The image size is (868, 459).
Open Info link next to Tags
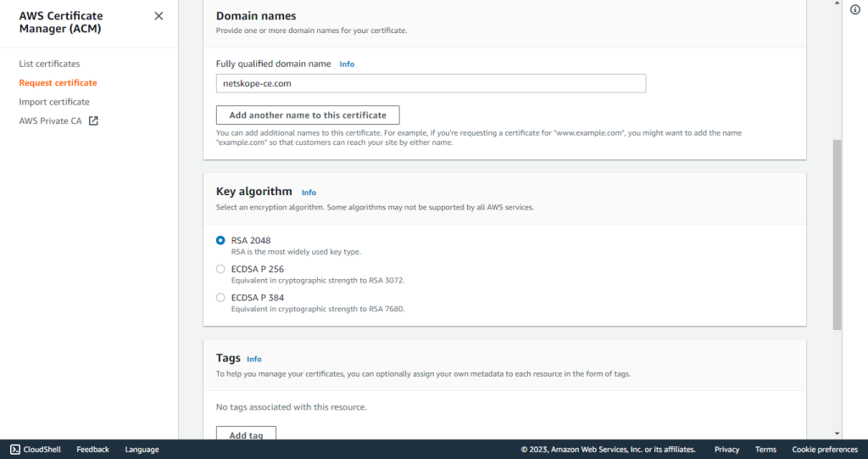pos(254,359)
